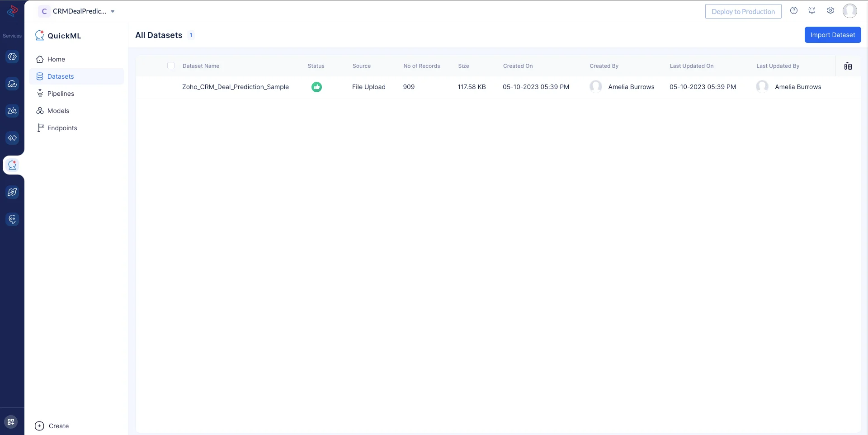Click Amelia Burrows name under Created By
This screenshot has height=435, width=868.
click(x=632, y=87)
